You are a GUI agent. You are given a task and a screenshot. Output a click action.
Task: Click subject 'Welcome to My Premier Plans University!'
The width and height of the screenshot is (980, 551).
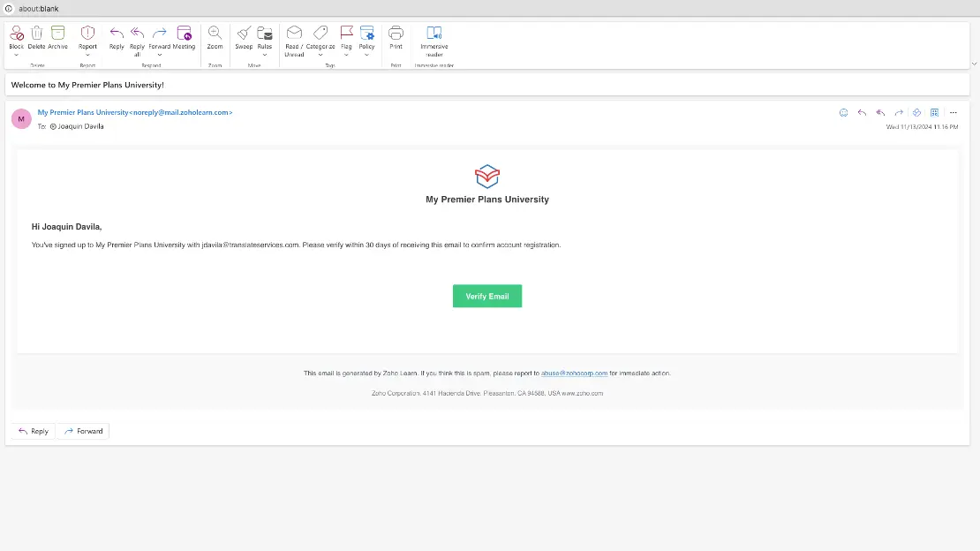(x=87, y=85)
